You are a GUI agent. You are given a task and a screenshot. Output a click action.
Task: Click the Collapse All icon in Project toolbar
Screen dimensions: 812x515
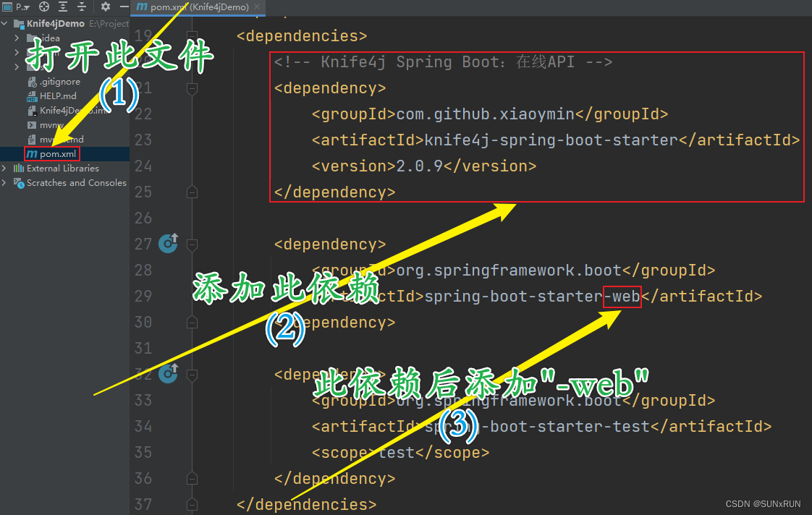[x=81, y=7]
